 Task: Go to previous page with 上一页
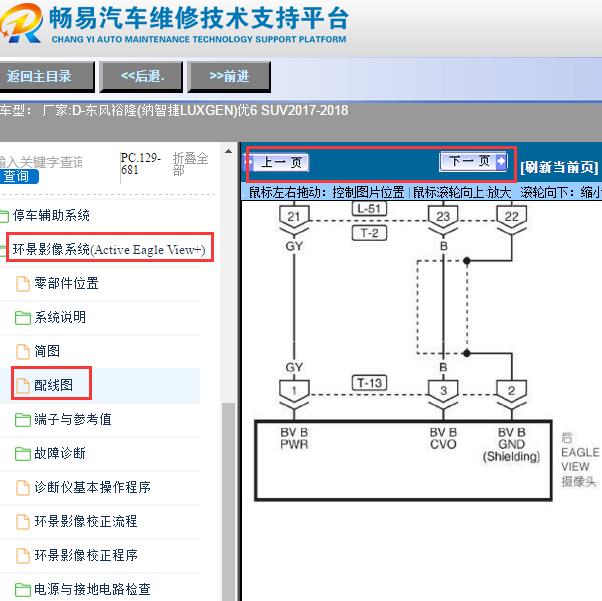276,162
